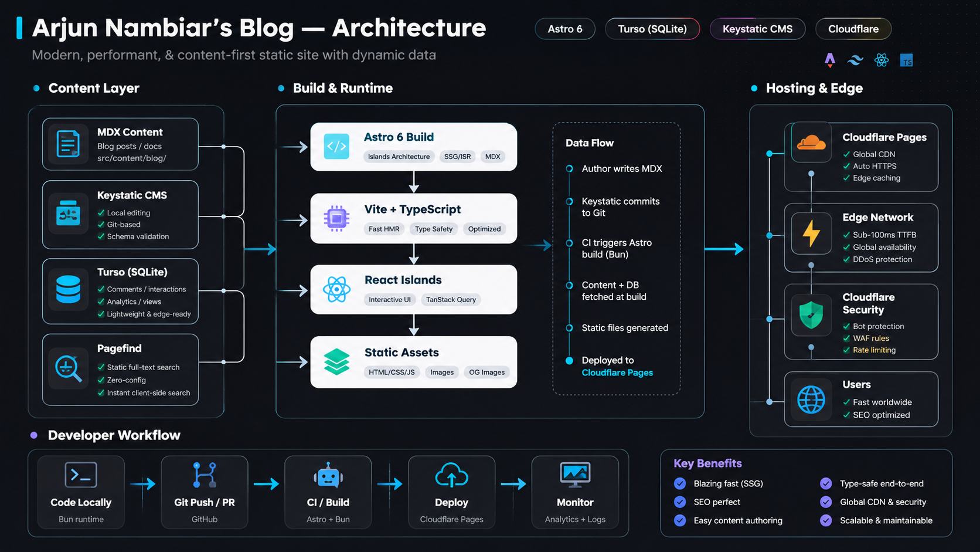Click the Turso database stack icon
980x552 pixels.
(x=68, y=289)
